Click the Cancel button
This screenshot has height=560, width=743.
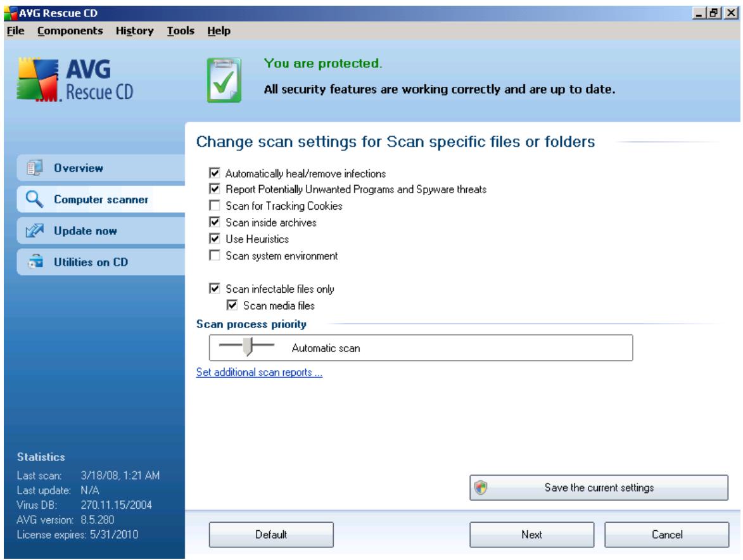667,535
